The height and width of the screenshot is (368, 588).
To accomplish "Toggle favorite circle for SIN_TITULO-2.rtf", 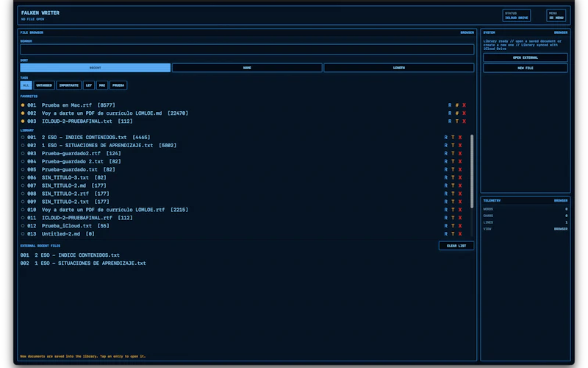I will (x=23, y=194).
